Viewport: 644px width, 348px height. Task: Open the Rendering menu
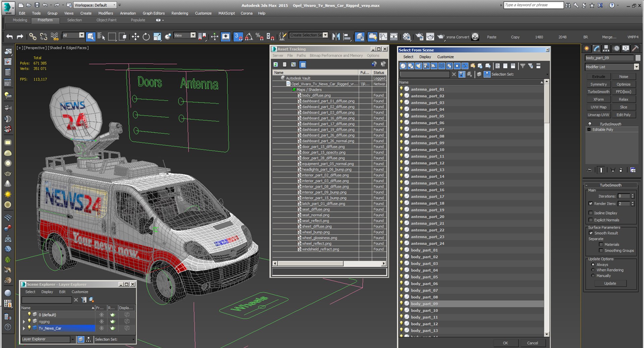tap(179, 13)
